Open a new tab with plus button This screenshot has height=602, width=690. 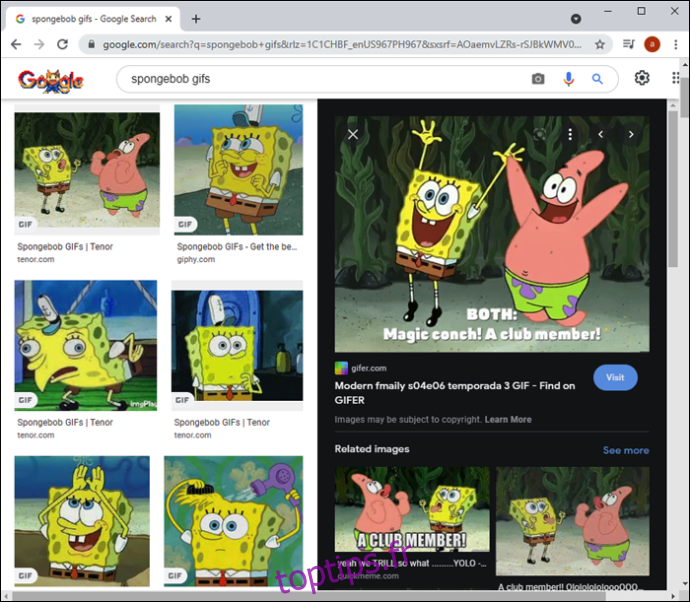(196, 19)
